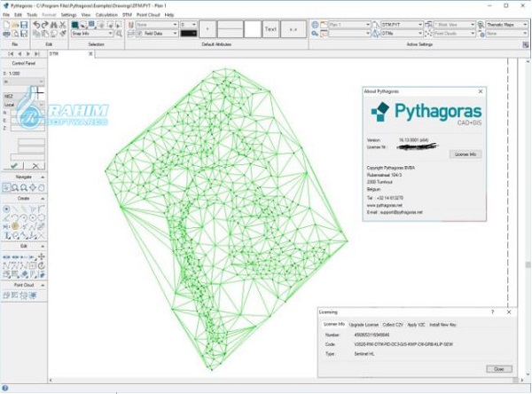Collapse the Point Cloud panel section
This screenshot has height=394, width=532.
43,286
